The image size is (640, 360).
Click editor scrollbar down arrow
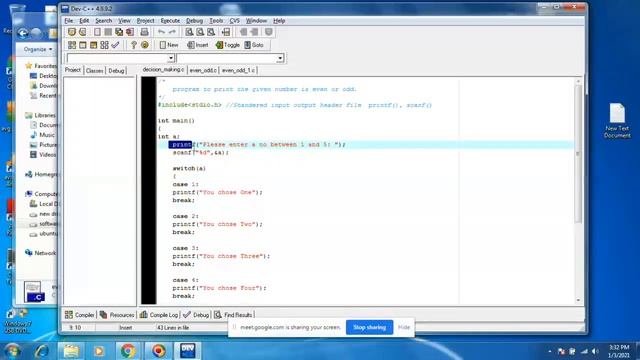pyautogui.click(x=578, y=300)
